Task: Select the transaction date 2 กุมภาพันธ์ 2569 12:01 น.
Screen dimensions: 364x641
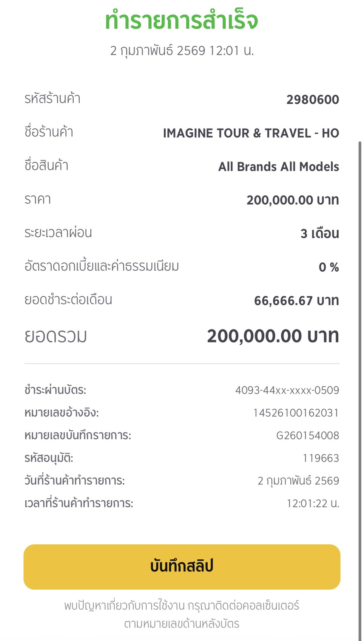Action: pyautogui.click(x=182, y=51)
